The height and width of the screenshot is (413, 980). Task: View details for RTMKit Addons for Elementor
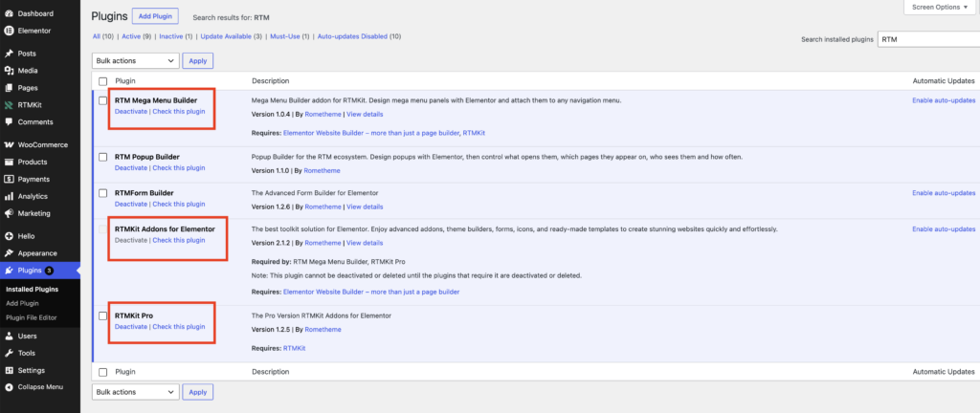[365, 243]
